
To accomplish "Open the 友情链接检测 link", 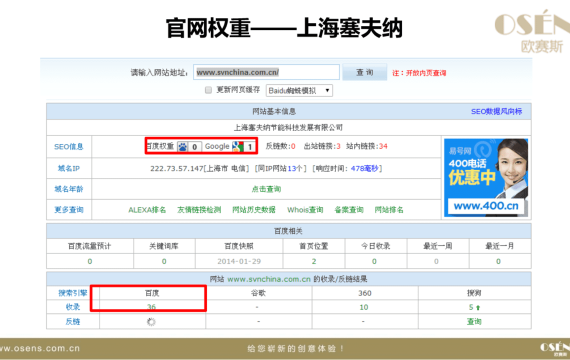I will pyautogui.click(x=199, y=210).
